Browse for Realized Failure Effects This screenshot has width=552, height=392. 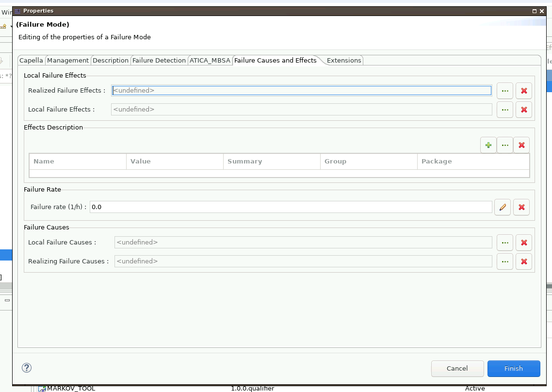(x=505, y=91)
